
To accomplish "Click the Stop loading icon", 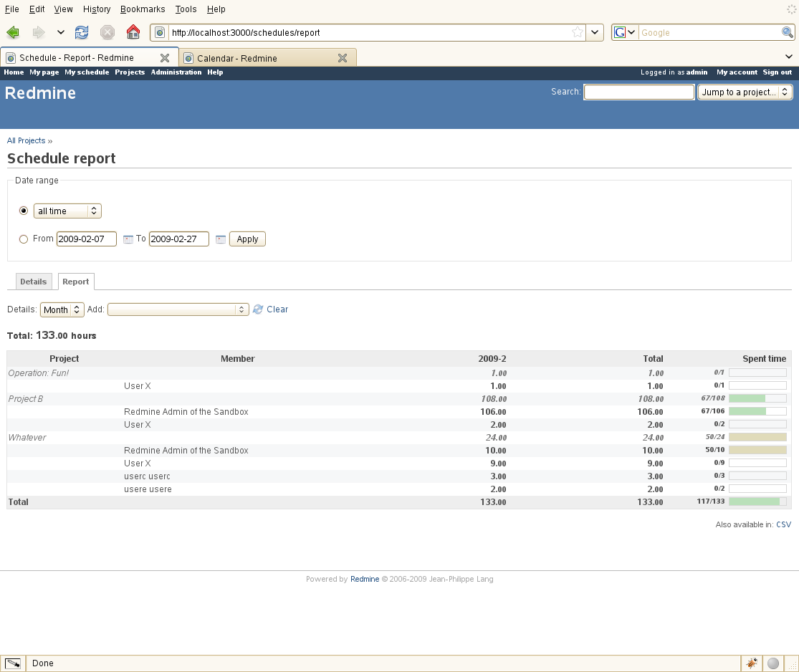I will click(107, 33).
